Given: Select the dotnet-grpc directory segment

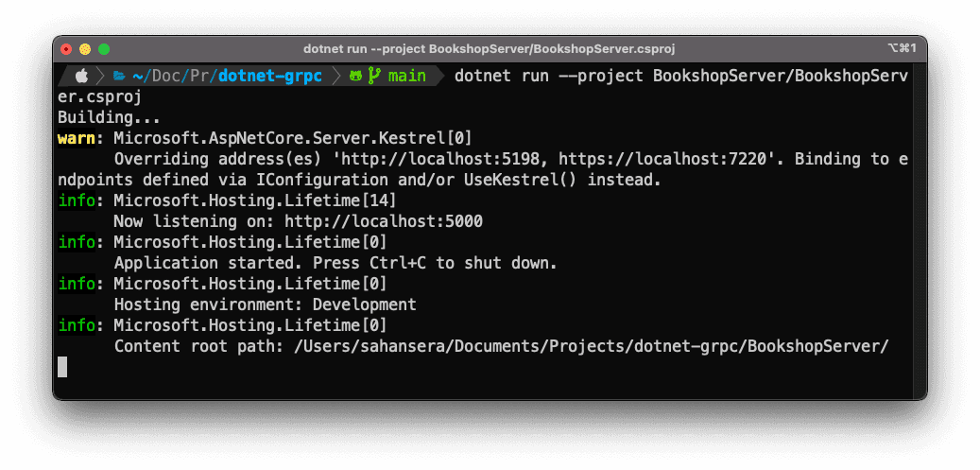Looking at the screenshot, I should click(x=270, y=77).
